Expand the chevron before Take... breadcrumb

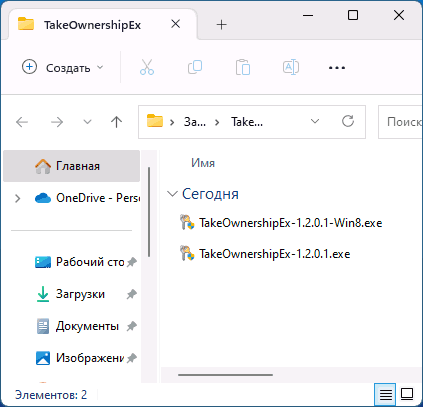point(217,122)
